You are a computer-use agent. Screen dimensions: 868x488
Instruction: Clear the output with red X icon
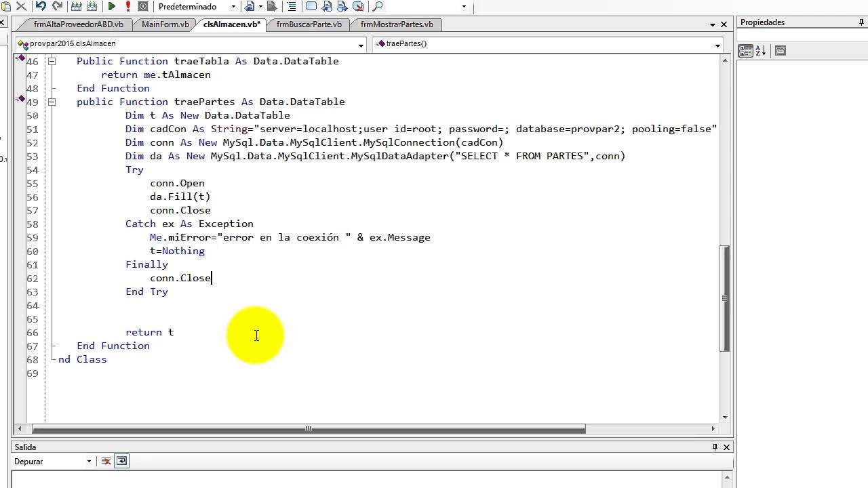pyautogui.click(x=106, y=462)
